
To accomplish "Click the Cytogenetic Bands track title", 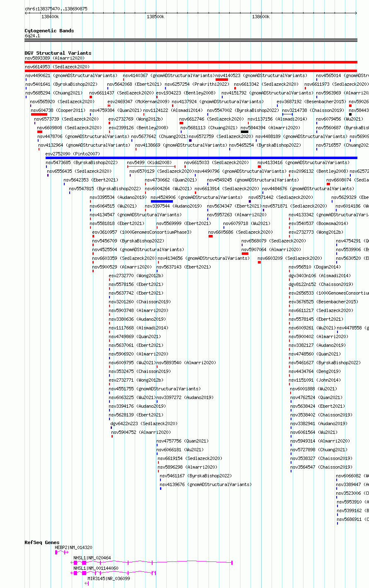I will (x=49, y=31).
